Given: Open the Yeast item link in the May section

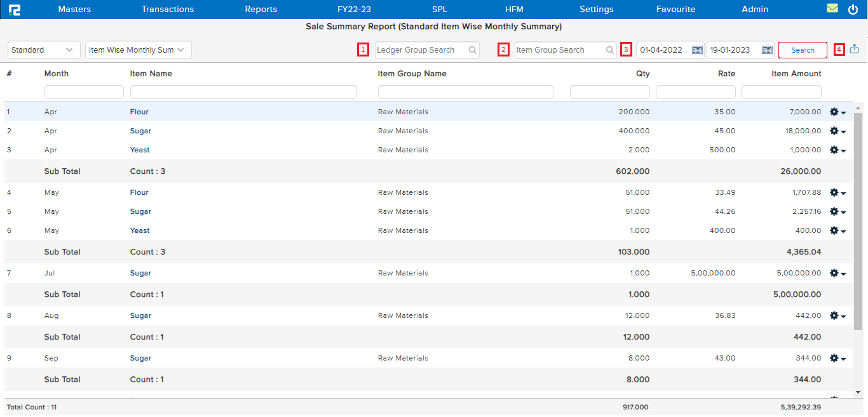Looking at the screenshot, I should pyautogui.click(x=139, y=230).
